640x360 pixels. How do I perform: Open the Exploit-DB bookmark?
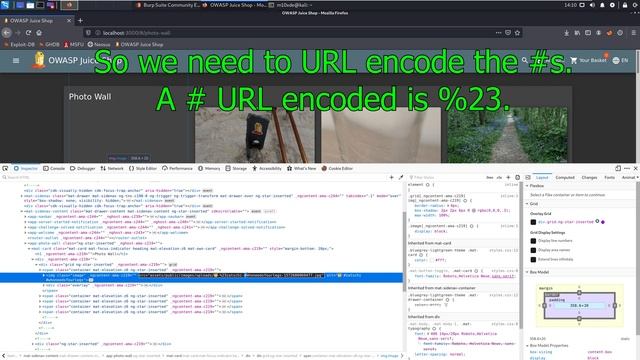point(19,44)
